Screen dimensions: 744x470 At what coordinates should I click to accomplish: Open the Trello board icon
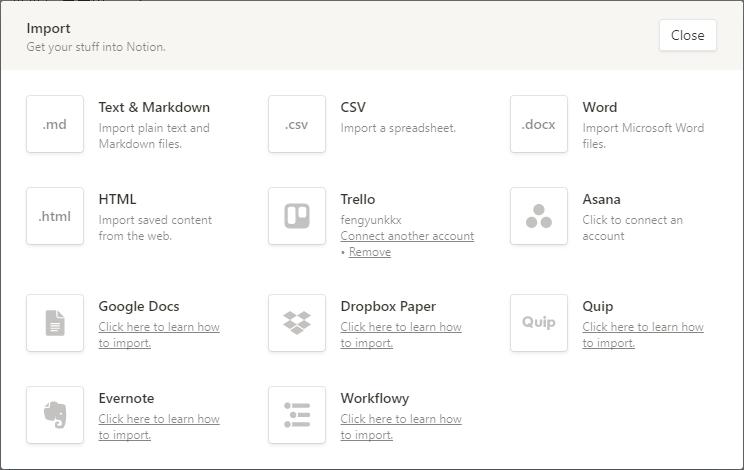click(x=297, y=216)
